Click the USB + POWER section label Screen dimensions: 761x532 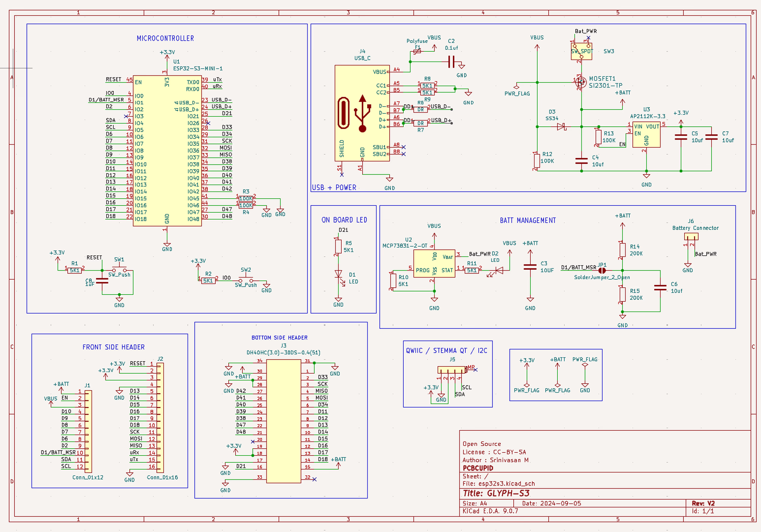click(334, 188)
